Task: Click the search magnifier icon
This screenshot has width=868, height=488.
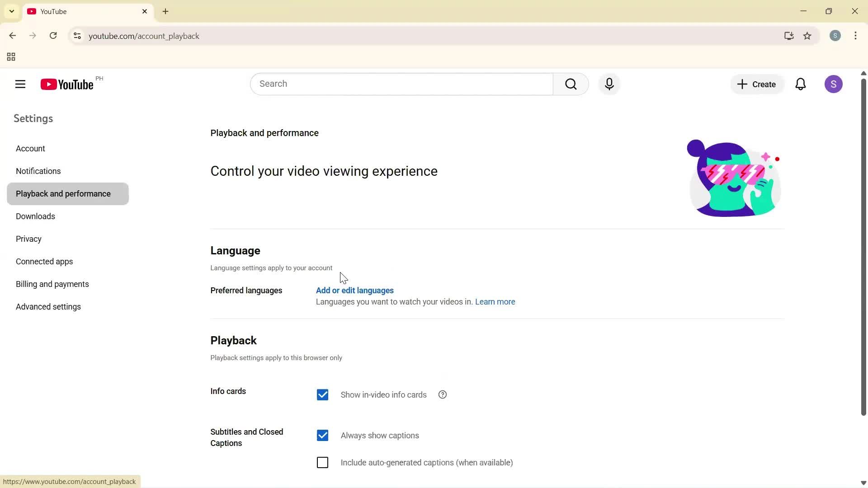Action: pyautogui.click(x=571, y=84)
